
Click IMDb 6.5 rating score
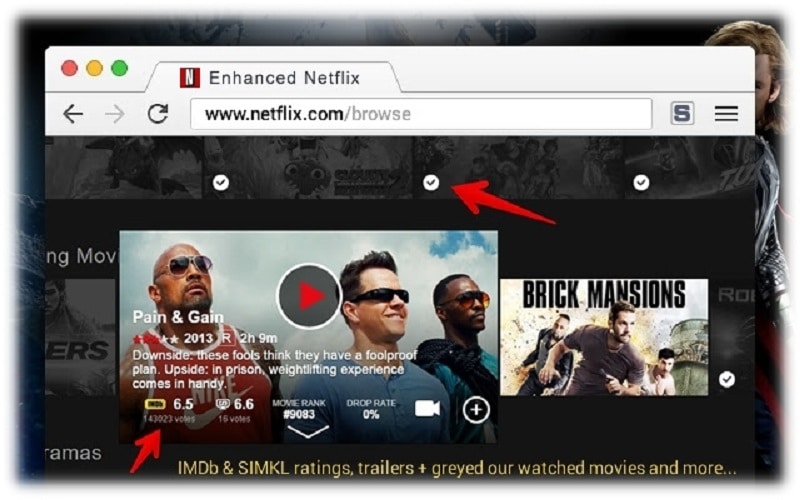click(183, 404)
